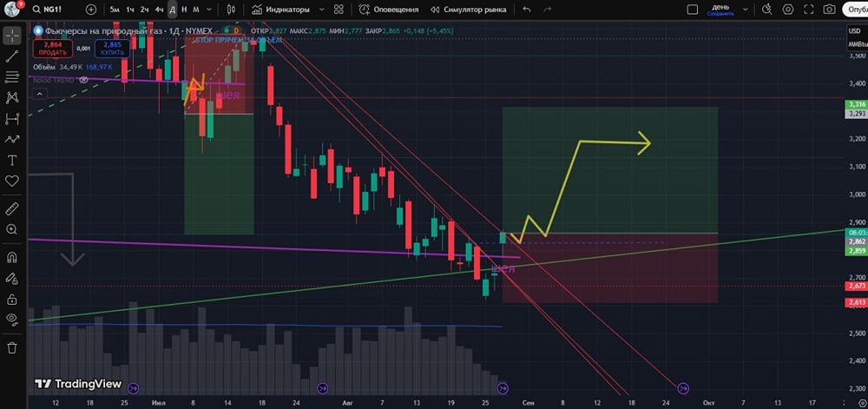Viewport: 868px width, 409px height.
Task: Open forecasting and measurement tools
Action: click(x=12, y=118)
